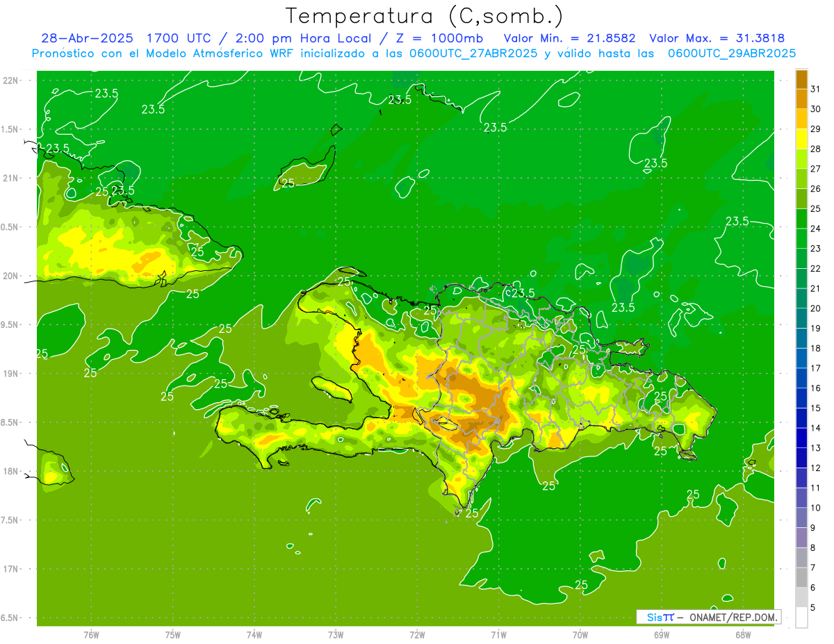The height and width of the screenshot is (644, 834).
Task: Click 'Valor Min. = 21.8582' readout
Action: click(569, 38)
